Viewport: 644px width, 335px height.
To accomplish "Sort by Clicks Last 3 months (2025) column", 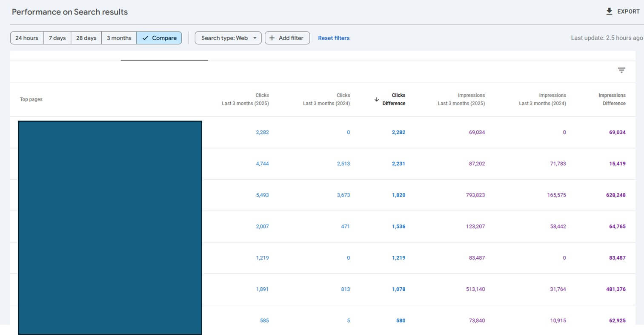I will [x=245, y=99].
